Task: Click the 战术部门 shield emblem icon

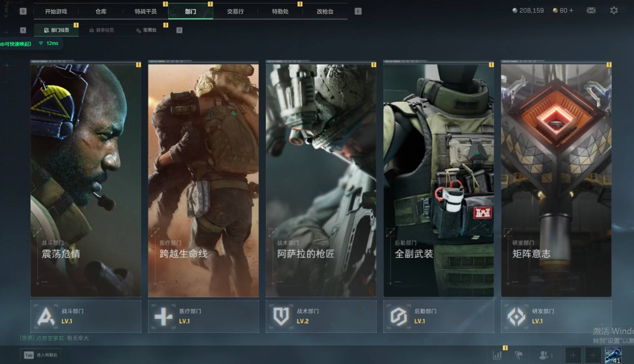Action: [x=281, y=317]
